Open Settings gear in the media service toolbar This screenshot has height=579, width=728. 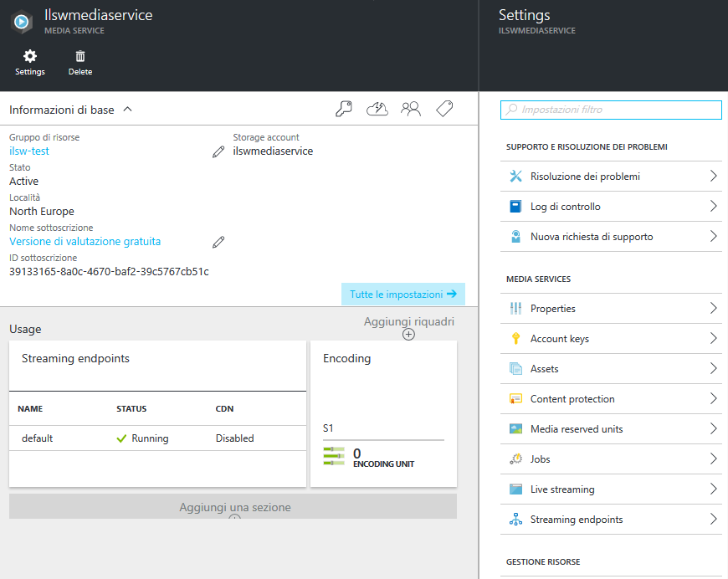pos(30,57)
